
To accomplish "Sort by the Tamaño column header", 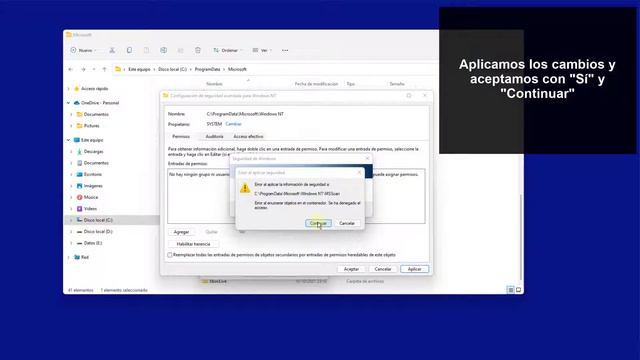I will coord(397,84).
